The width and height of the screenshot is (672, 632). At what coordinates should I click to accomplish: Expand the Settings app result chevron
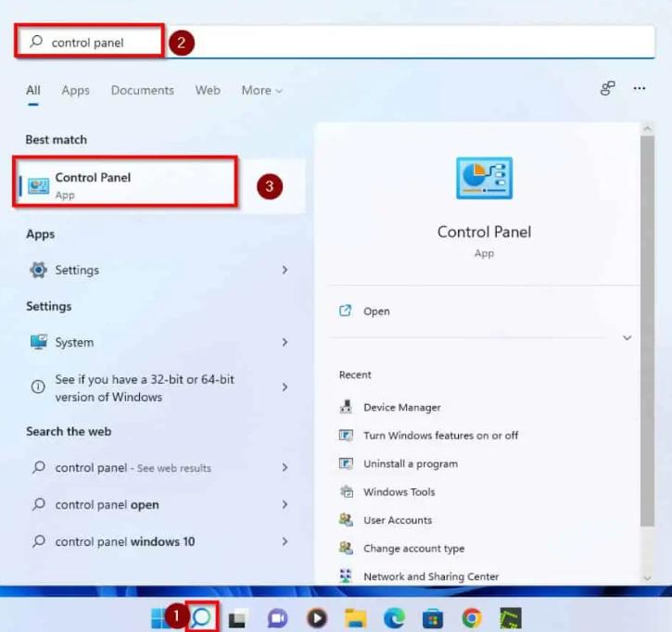click(x=285, y=270)
